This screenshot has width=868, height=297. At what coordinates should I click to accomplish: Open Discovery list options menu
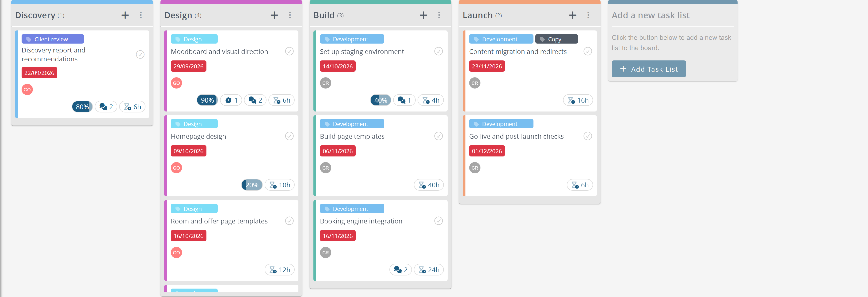point(141,15)
